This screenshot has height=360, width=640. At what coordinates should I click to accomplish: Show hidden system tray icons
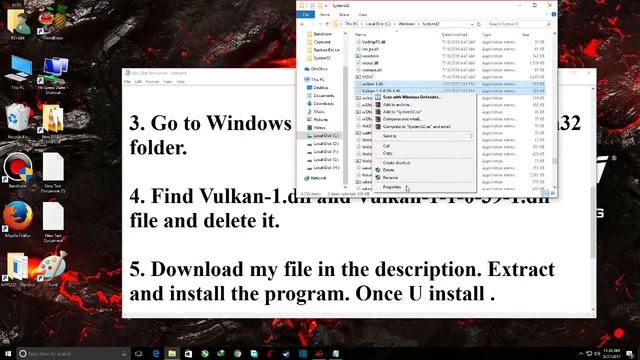[x=581, y=353]
